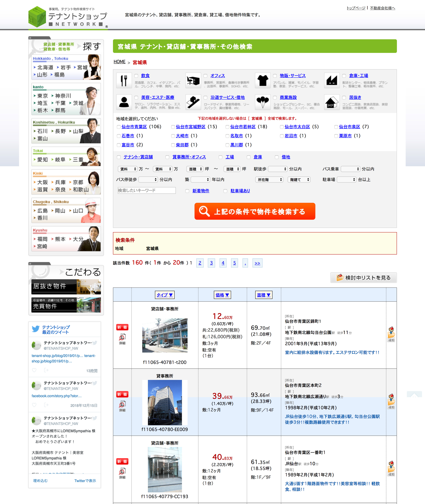425x504 pixels.
Task: Check the 居抜き category checkbox
Action: pyautogui.click(x=344, y=98)
